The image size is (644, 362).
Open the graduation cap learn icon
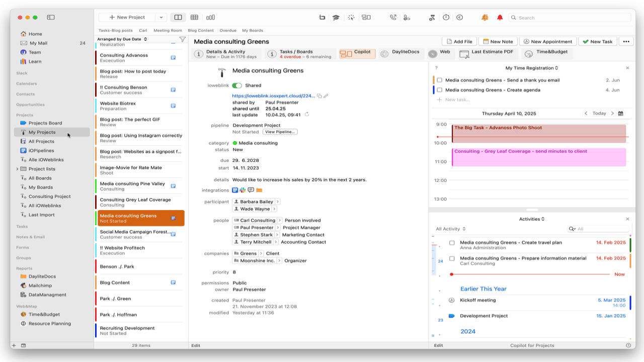[x=336, y=17]
